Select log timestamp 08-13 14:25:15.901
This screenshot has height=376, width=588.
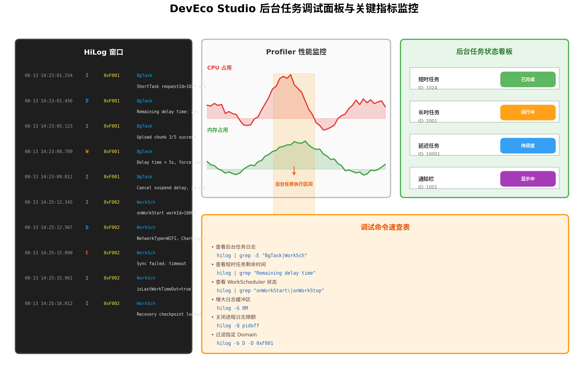(49, 278)
